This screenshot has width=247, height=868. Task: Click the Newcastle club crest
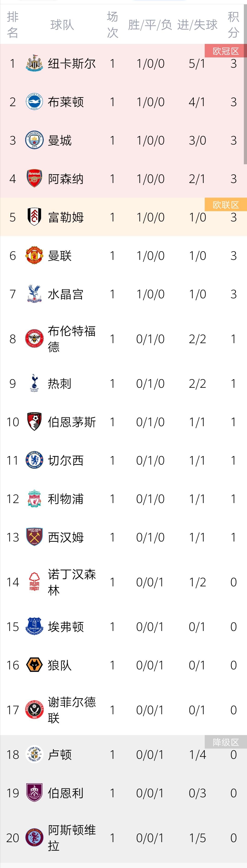[x=34, y=63]
